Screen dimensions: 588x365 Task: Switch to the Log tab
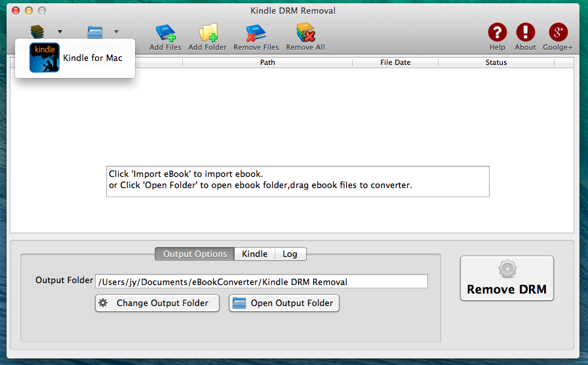coord(290,254)
